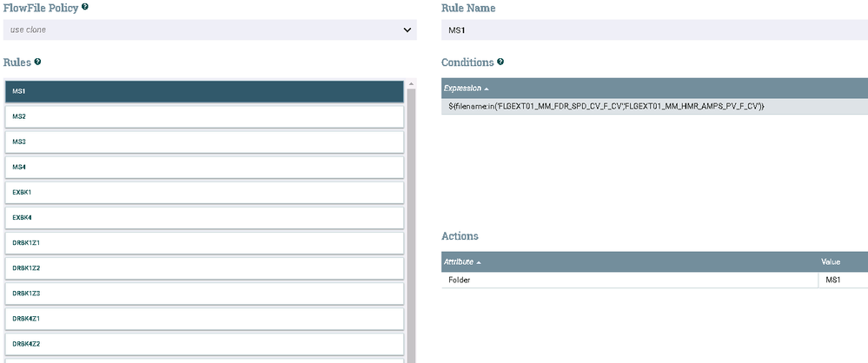Sort conditions by Expression column
868x363 pixels.
coord(467,89)
